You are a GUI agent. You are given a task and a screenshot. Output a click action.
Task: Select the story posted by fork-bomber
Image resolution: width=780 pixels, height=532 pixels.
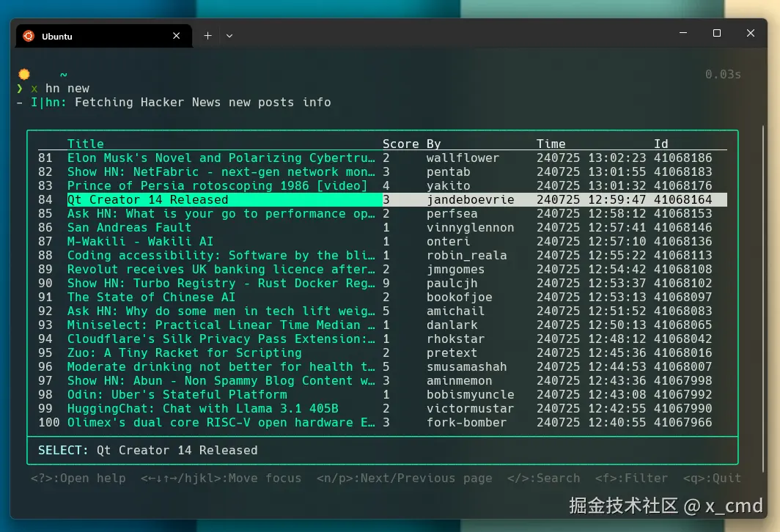click(x=220, y=422)
